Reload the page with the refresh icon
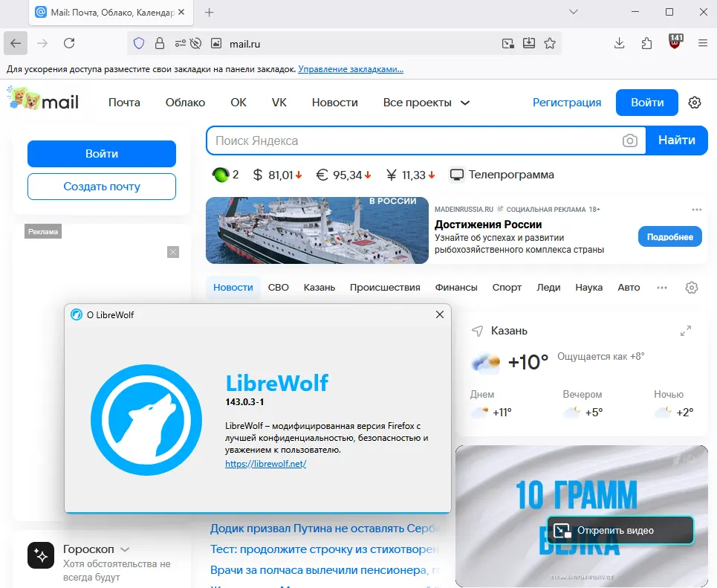 [69, 43]
